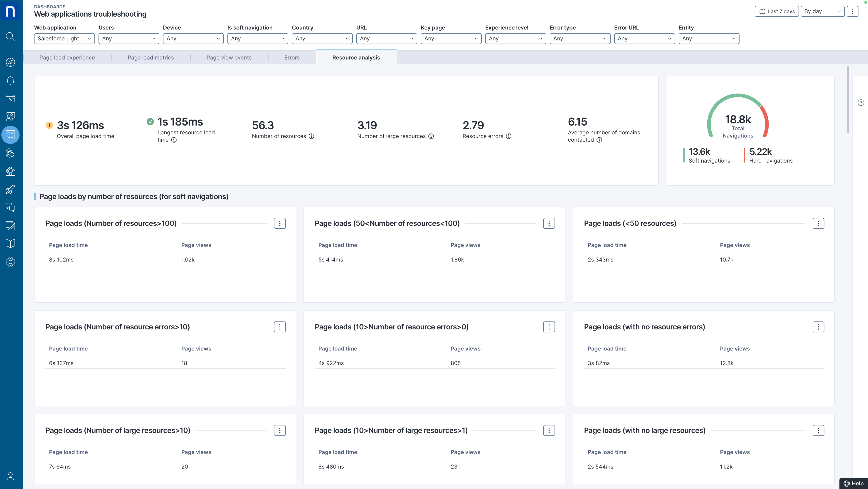Click the alerts bell icon
The height and width of the screenshot is (489, 868).
click(10, 80)
